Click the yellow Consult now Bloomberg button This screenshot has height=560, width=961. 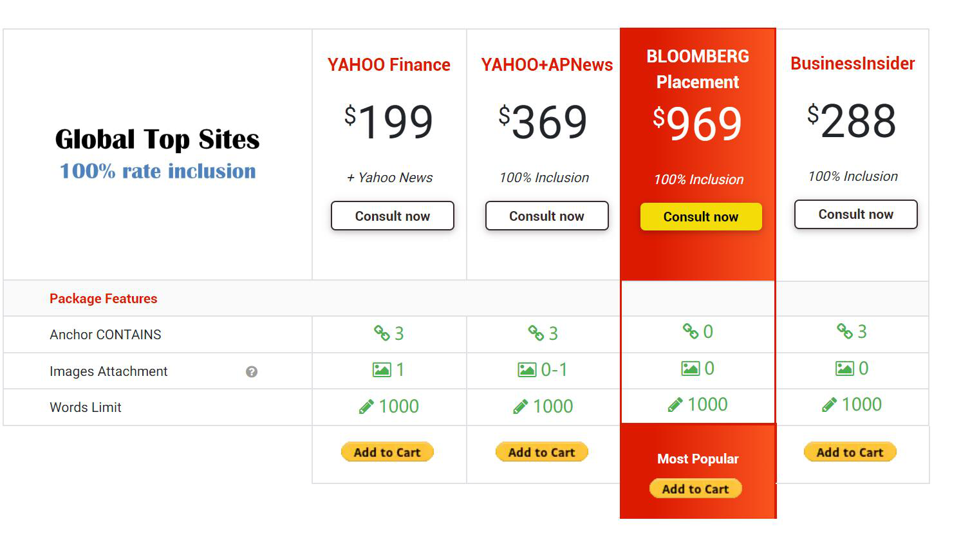point(701,217)
